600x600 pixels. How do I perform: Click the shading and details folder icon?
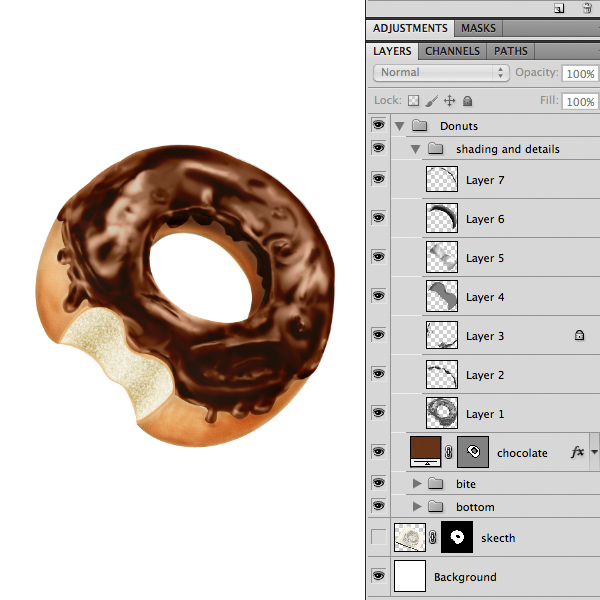click(x=435, y=148)
